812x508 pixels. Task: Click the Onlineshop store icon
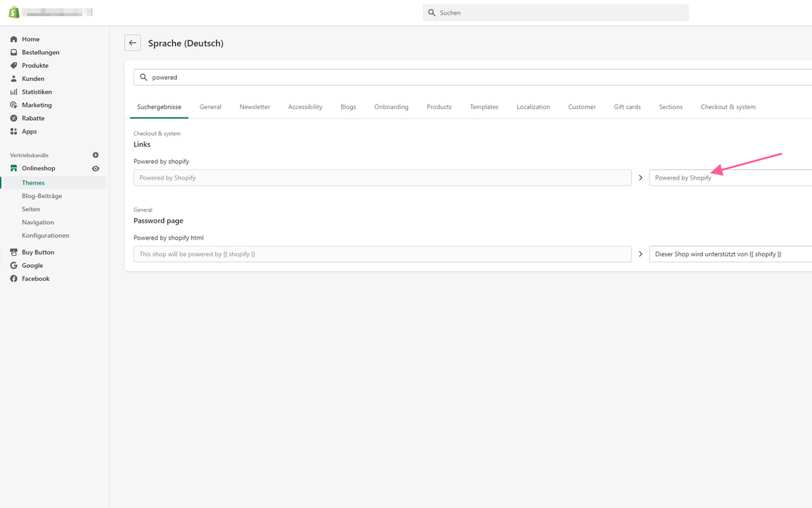[x=14, y=168]
